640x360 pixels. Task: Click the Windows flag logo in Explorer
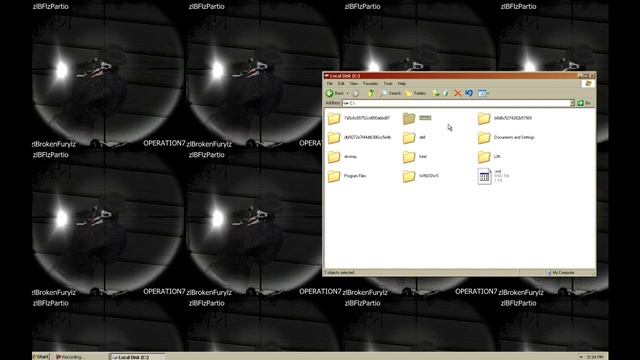click(588, 84)
